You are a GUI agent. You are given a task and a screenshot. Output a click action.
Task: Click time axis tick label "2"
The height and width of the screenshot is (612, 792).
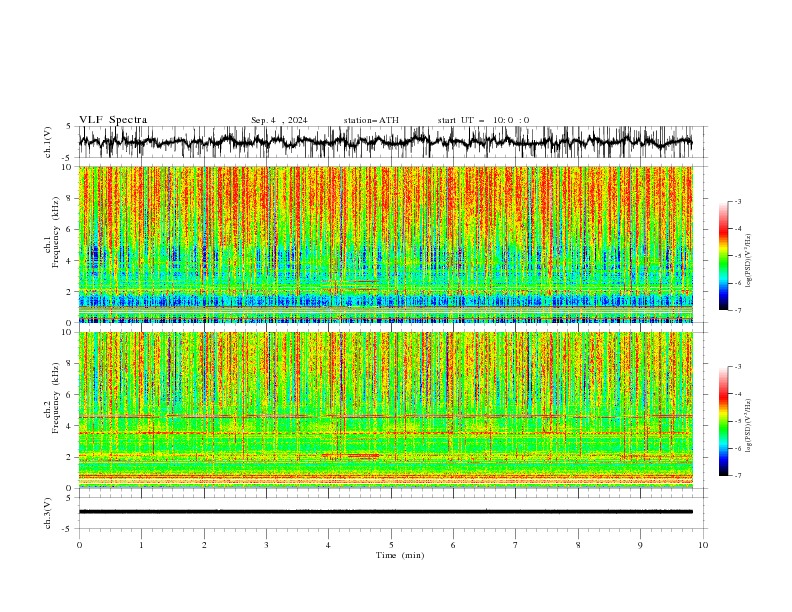(x=204, y=545)
